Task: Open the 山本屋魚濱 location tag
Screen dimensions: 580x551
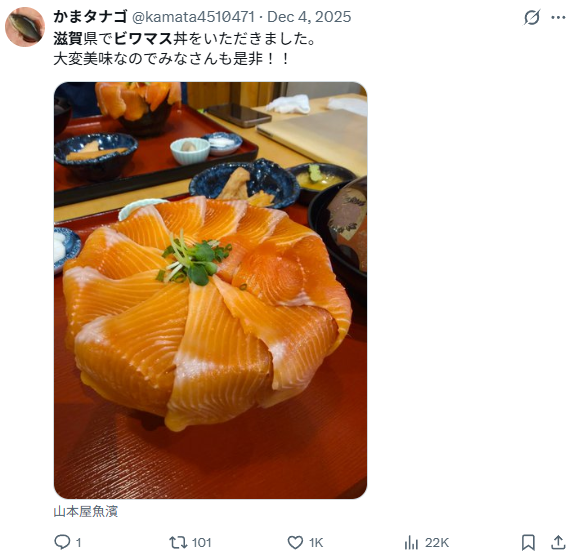Action: click(x=86, y=511)
